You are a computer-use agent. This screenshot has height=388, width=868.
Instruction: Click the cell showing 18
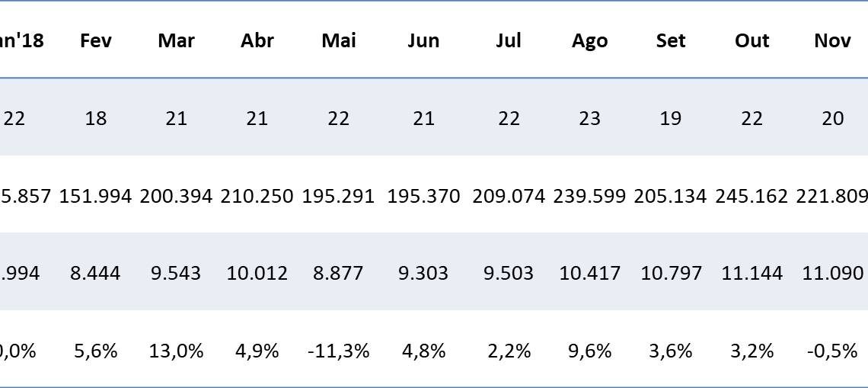[96, 119]
